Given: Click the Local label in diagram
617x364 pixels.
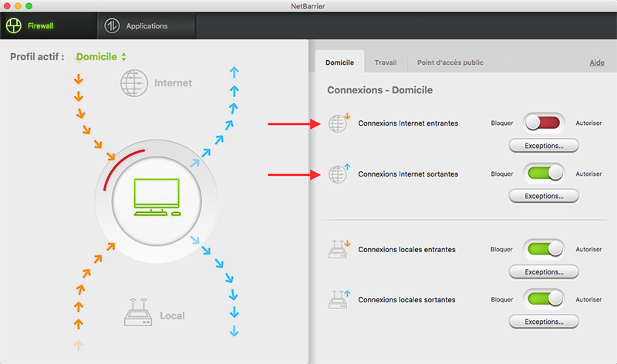Looking at the screenshot, I should pyautogui.click(x=172, y=316).
